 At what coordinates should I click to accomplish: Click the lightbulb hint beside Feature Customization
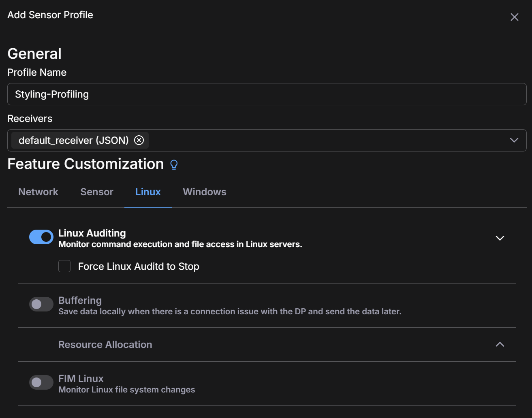click(174, 164)
